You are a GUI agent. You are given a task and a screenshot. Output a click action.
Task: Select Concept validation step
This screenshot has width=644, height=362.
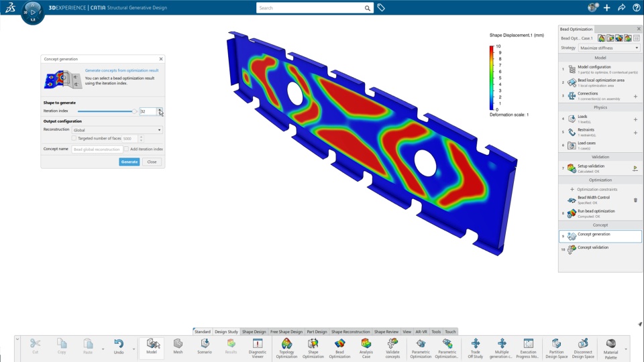click(600, 249)
